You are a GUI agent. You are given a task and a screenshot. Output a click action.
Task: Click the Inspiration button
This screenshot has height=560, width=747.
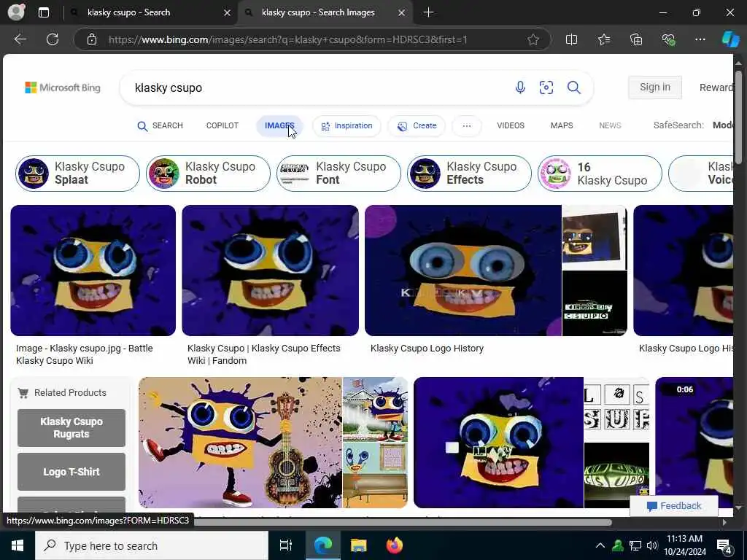347,126
